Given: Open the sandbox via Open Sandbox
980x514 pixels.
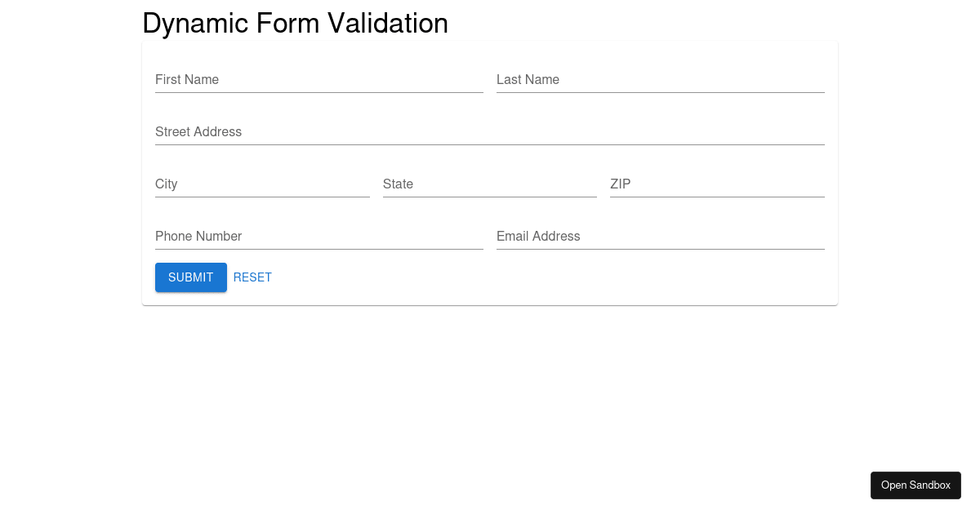Looking at the screenshot, I should 915,485.
